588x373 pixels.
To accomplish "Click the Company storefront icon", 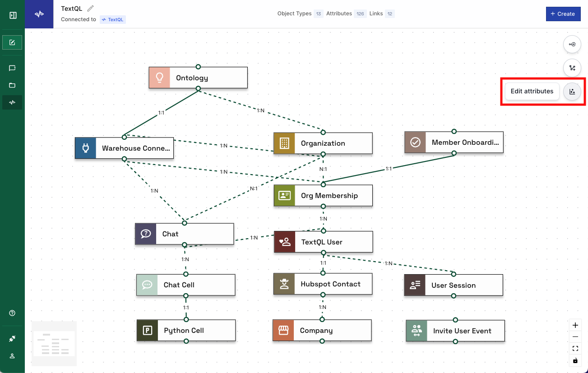I will pos(283,331).
